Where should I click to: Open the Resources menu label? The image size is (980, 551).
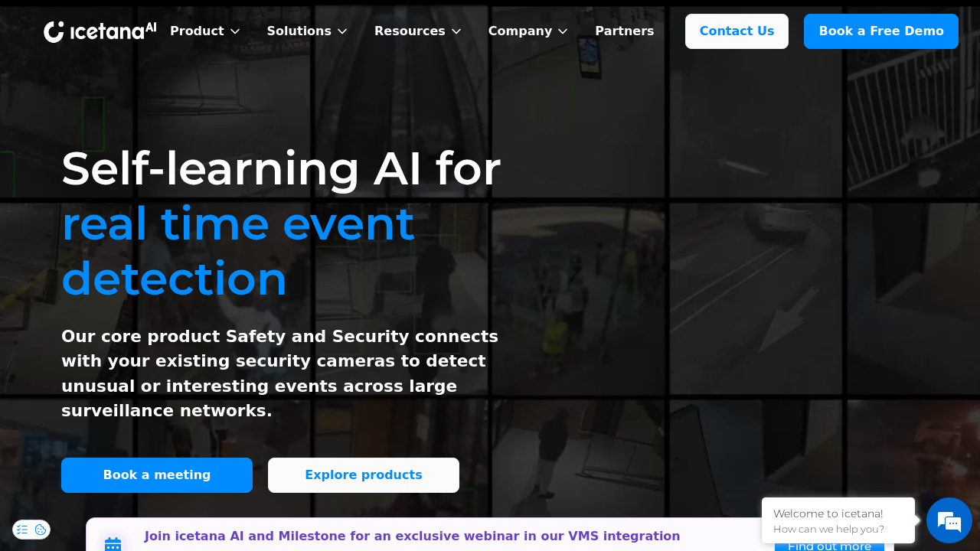410,31
